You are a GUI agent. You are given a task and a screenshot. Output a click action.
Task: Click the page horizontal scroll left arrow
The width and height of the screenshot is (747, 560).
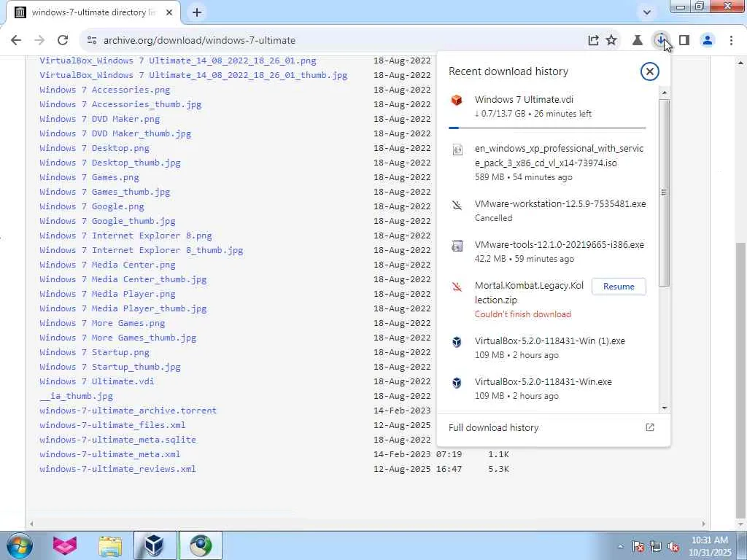tap(31, 524)
